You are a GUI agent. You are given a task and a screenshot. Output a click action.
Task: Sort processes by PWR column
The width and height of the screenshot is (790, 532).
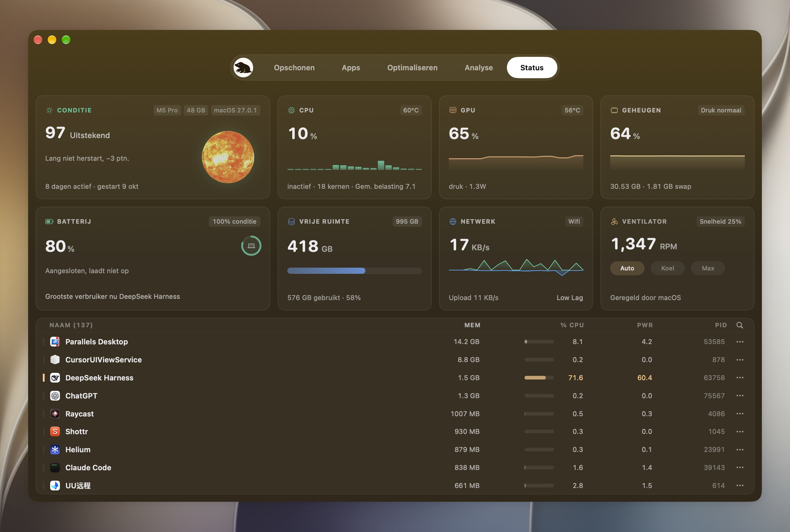pos(645,325)
